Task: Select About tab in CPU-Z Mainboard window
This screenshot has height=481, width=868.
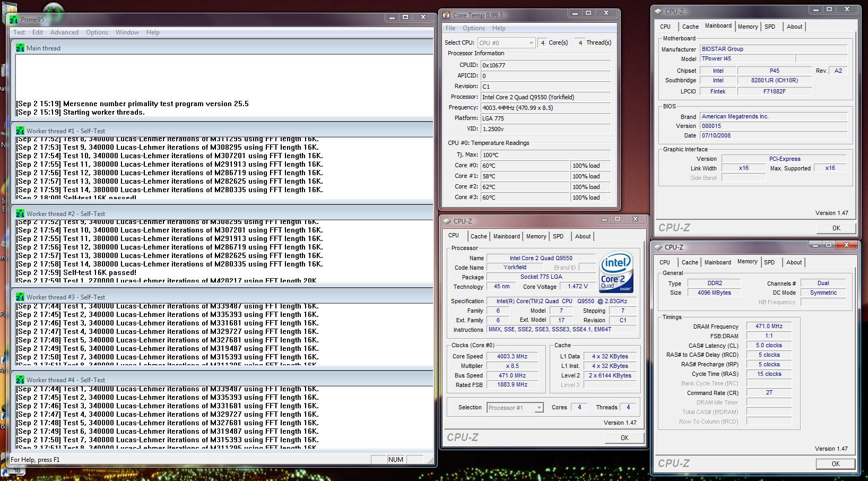Action: pos(794,27)
